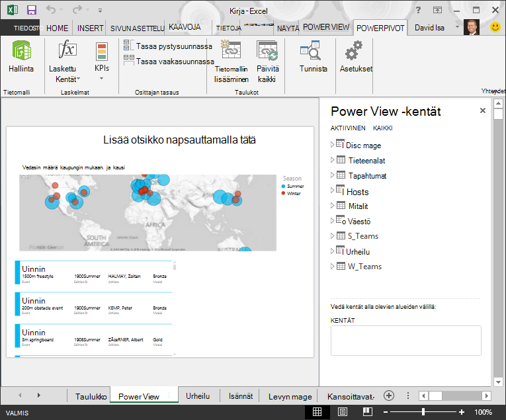506x420 pixels.
Task: Click the Undo arrow
Action: [x=51, y=10]
